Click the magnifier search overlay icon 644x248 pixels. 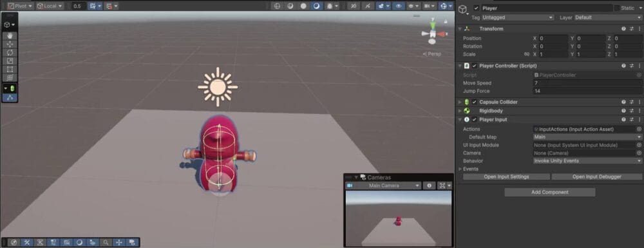tap(106, 242)
